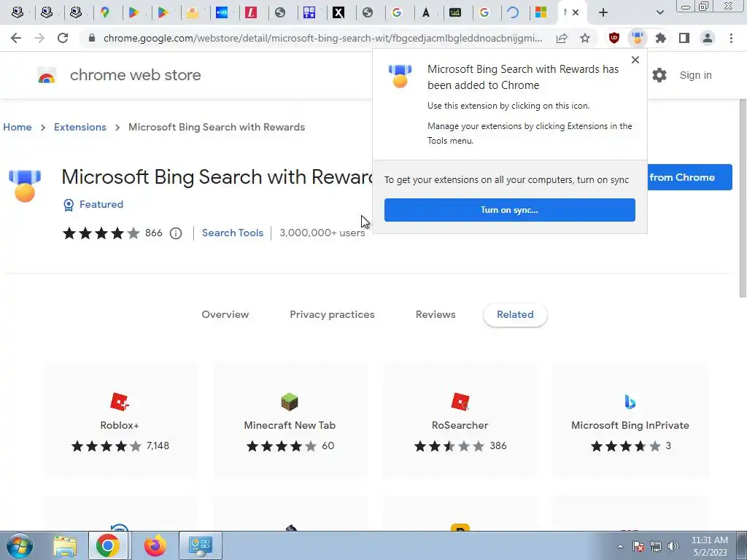Switch to the Overview tab
Screen dimensions: 747x560
225,314
